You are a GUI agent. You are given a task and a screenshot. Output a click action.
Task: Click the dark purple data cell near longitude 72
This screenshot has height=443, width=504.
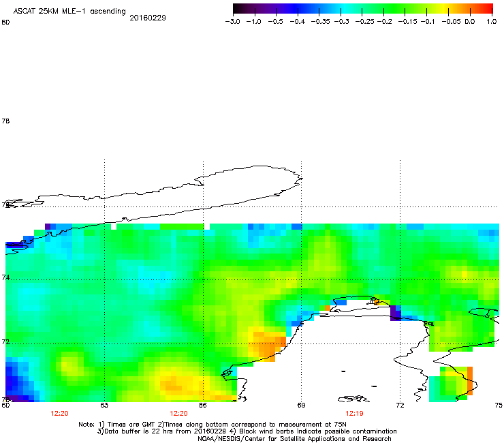point(395,313)
